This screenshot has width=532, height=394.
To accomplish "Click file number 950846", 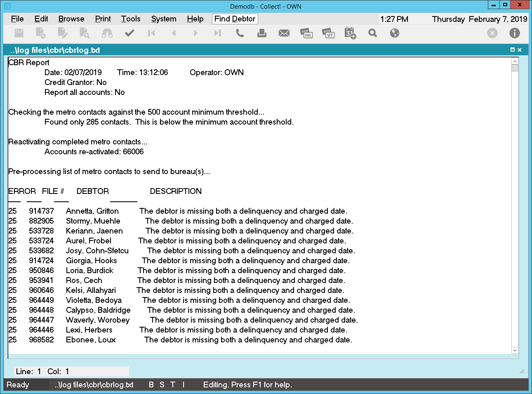I will coord(41,271).
